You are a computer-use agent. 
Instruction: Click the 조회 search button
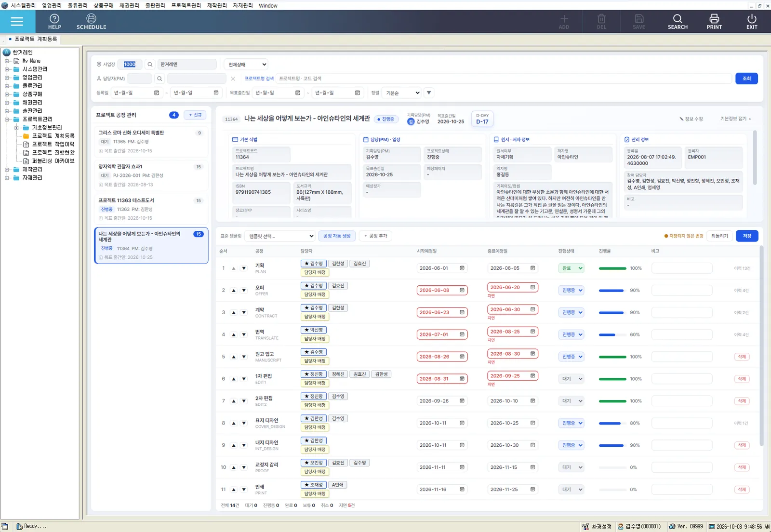tap(746, 79)
